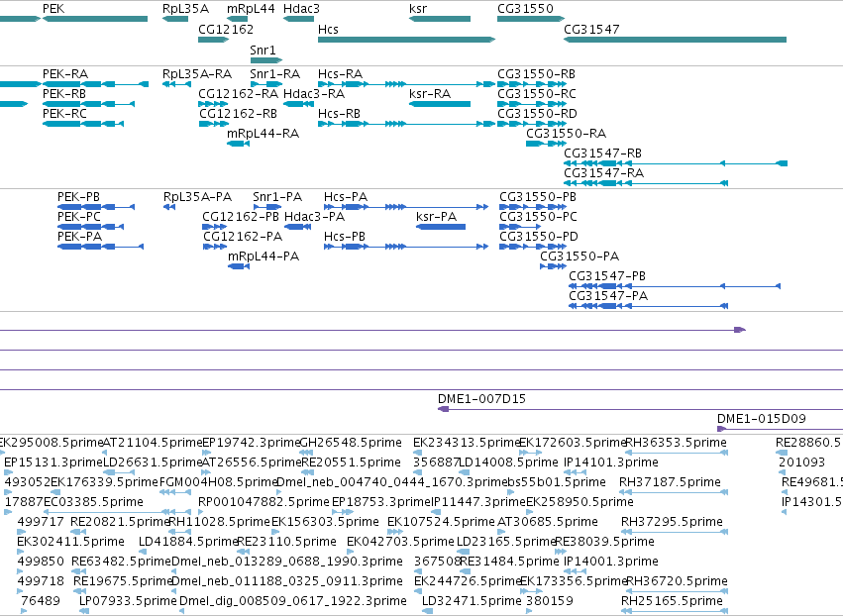The height and width of the screenshot is (616, 843).
Task: Select the LD14008.5prime EST label
Action: pyautogui.click(x=508, y=462)
